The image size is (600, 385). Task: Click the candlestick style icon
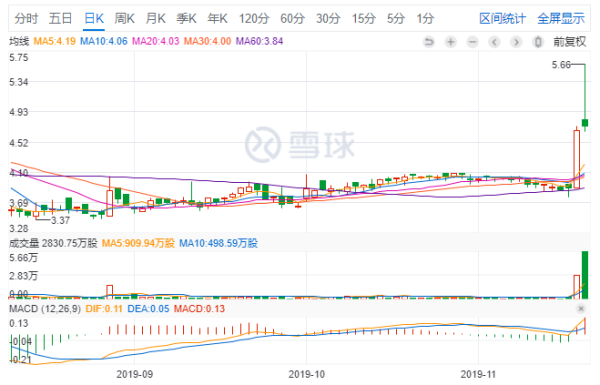click(538, 41)
